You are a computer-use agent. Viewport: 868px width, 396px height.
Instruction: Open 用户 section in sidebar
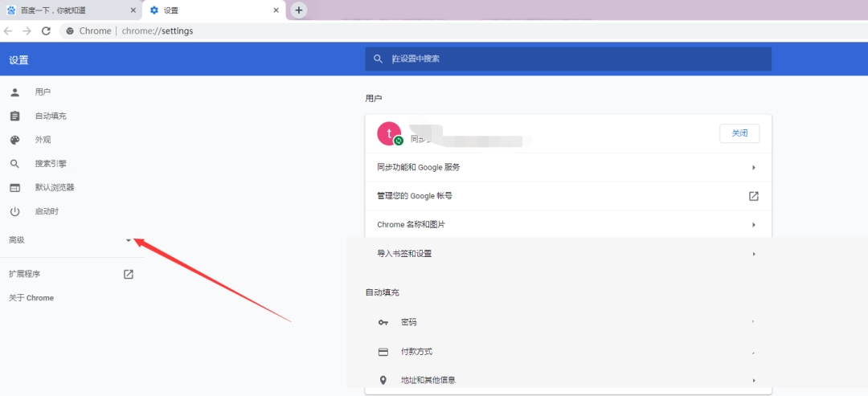coord(43,92)
